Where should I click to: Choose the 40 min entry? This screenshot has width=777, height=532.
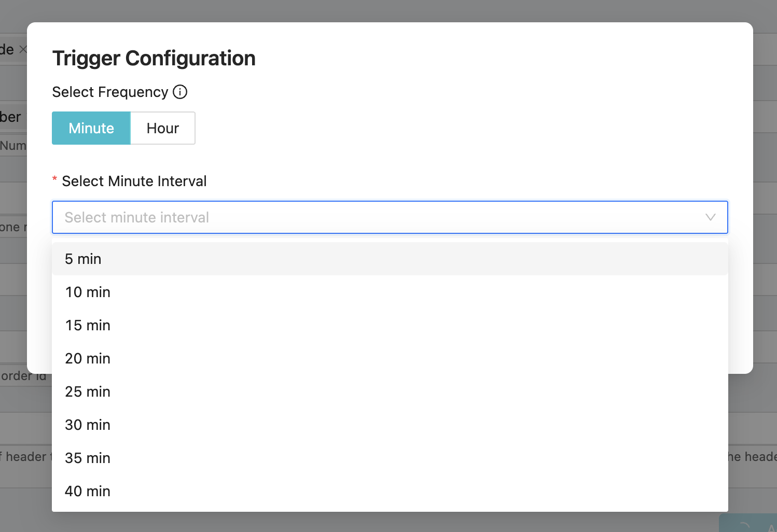point(88,491)
